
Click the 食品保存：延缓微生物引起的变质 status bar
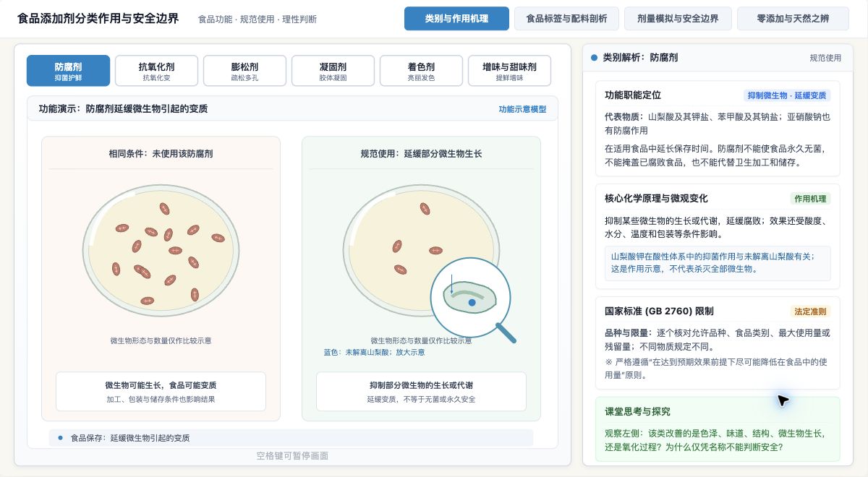click(291, 438)
